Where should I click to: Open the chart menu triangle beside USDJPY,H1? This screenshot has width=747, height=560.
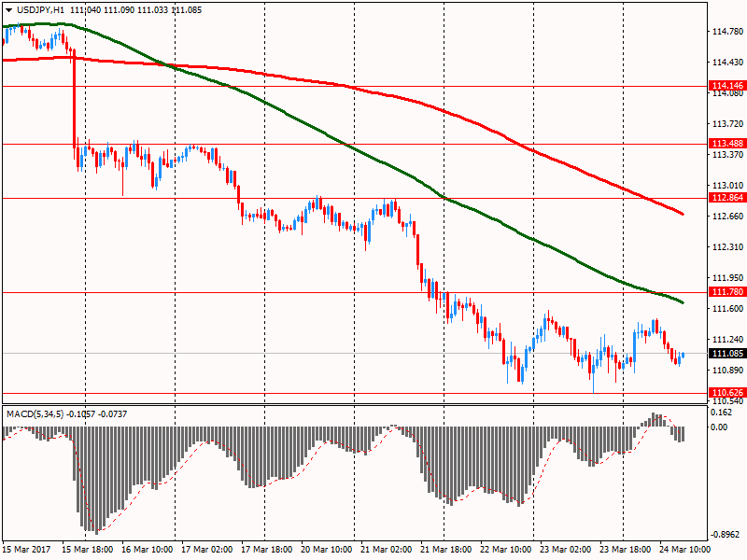8,9
